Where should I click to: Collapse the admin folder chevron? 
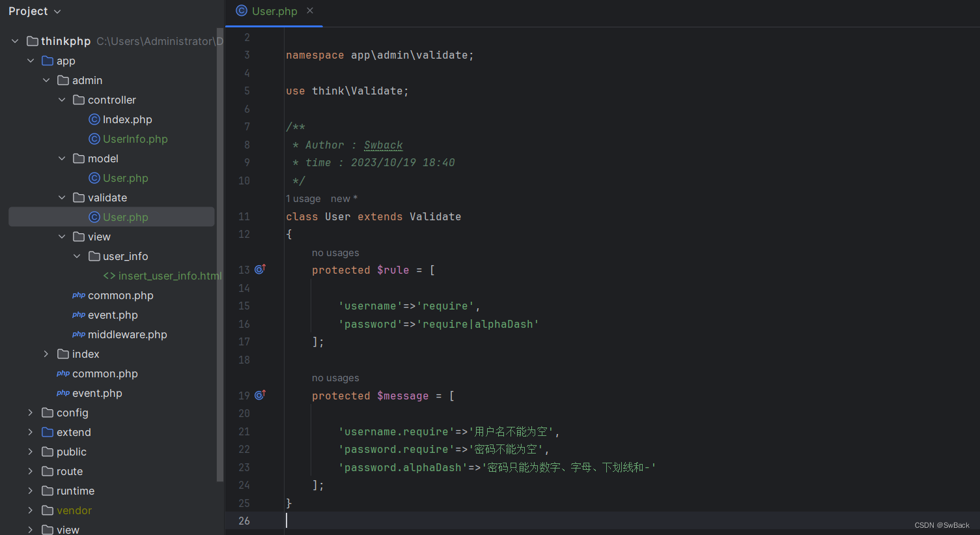pyautogui.click(x=46, y=80)
